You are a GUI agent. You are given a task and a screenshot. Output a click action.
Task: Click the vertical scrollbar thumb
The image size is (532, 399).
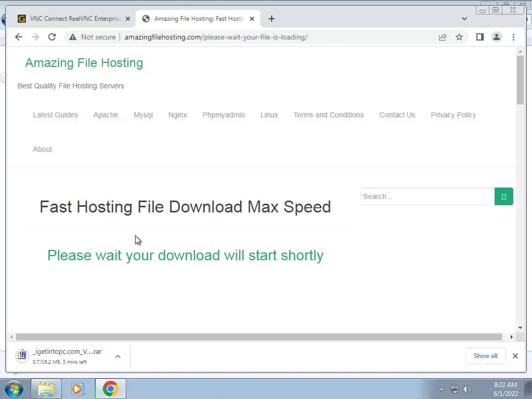pos(520,79)
